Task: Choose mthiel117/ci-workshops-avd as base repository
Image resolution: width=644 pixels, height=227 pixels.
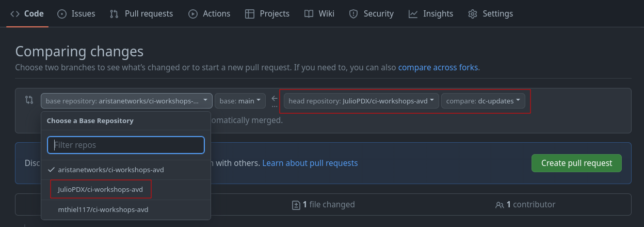Action: (x=103, y=209)
